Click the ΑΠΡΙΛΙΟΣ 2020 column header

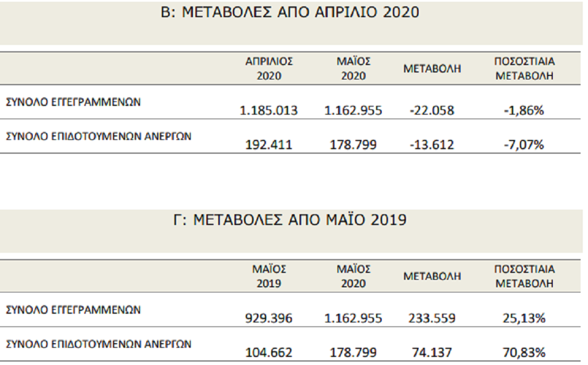point(269,69)
